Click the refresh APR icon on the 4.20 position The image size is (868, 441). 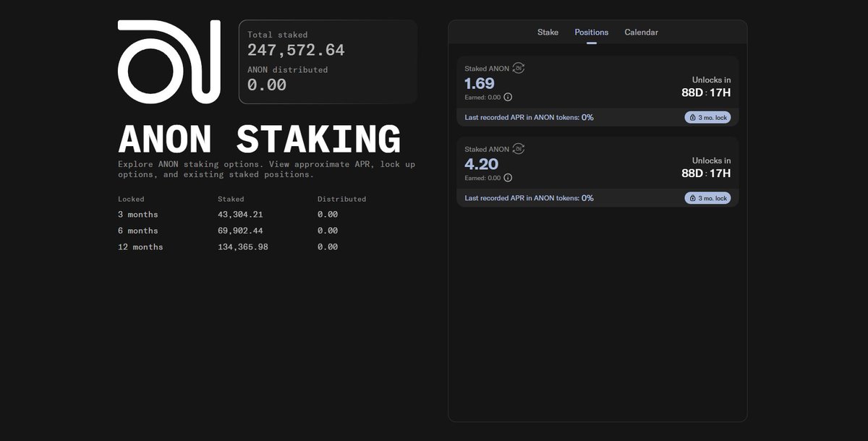[518, 148]
